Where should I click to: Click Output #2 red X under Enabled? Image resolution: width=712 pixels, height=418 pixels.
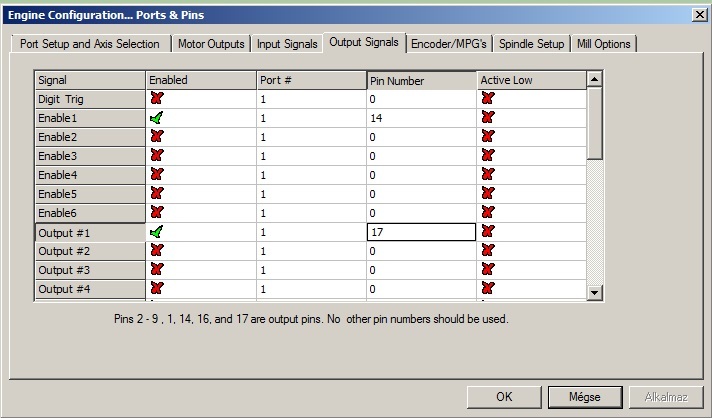(x=157, y=251)
